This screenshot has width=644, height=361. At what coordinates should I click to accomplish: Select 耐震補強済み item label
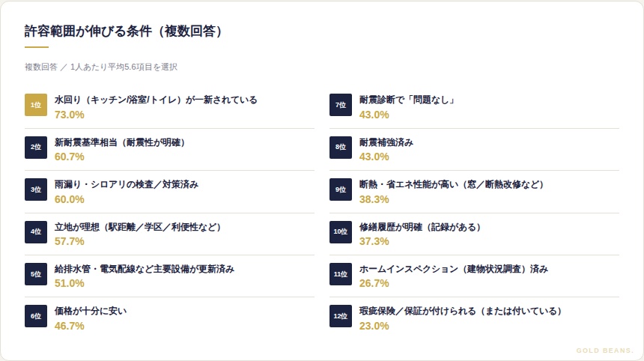(386, 142)
